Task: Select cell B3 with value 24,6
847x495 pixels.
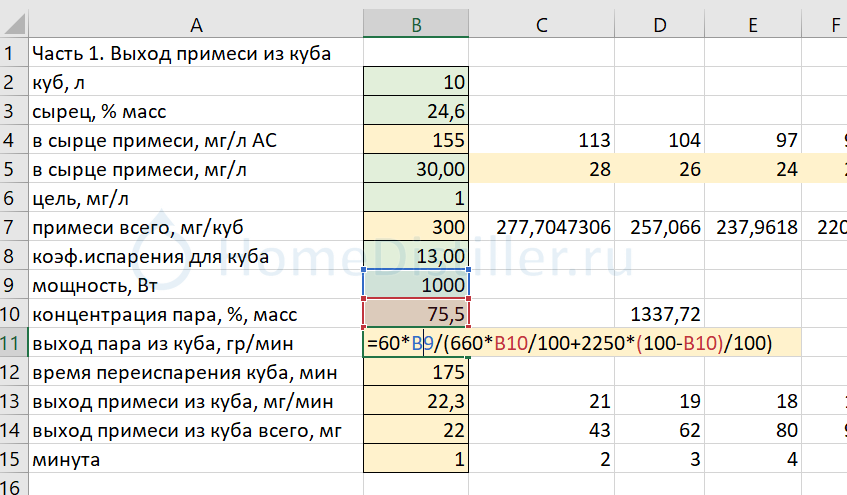Action: coord(415,111)
